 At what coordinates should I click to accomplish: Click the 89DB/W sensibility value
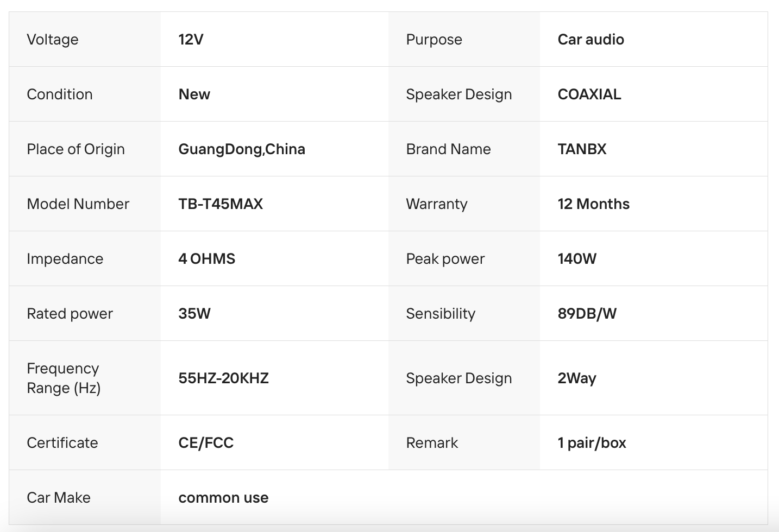(587, 314)
